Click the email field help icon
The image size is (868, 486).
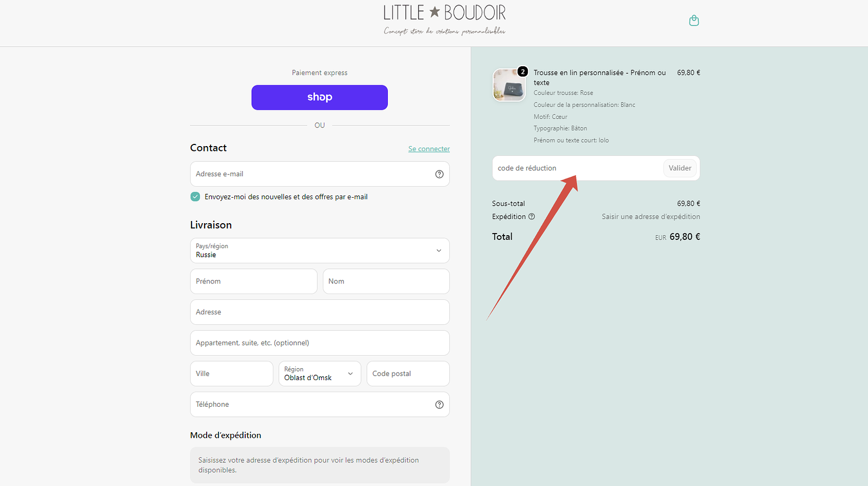[439, 174]
